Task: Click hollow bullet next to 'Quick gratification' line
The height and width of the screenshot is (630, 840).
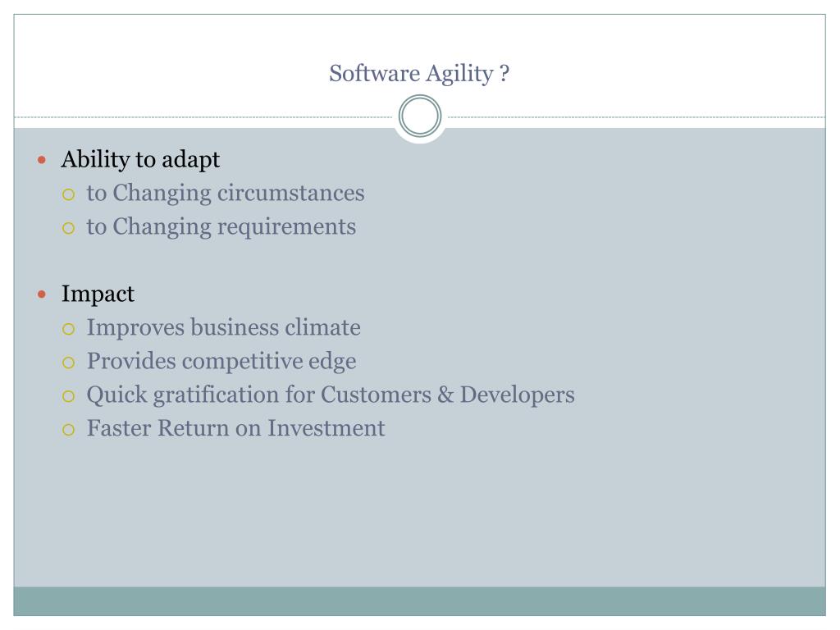Action: (x=68, y=396)
